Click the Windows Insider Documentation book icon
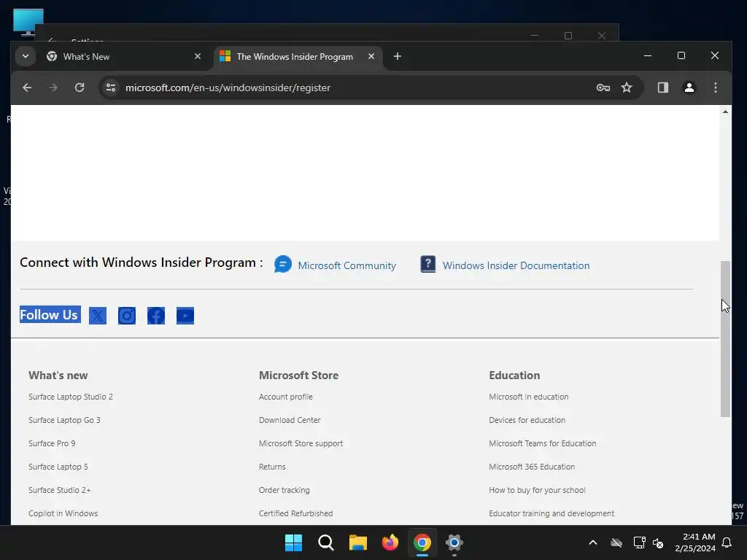 (427, 264)
